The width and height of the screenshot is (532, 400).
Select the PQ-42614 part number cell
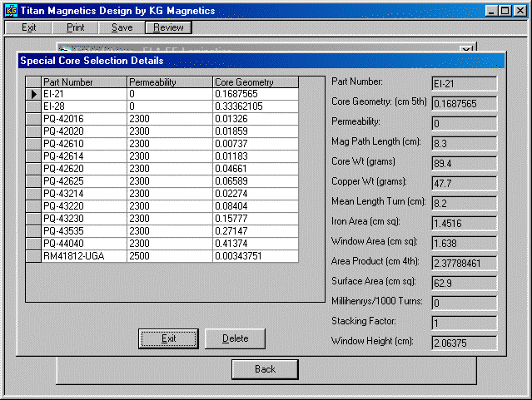pyautogui.click(x=84, y=156)
